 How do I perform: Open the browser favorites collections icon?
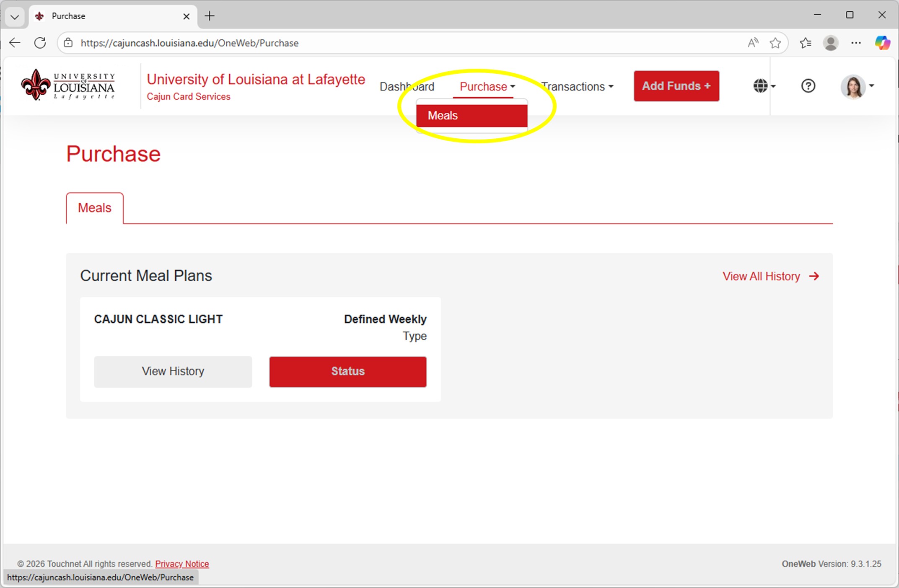pos(805,42)
